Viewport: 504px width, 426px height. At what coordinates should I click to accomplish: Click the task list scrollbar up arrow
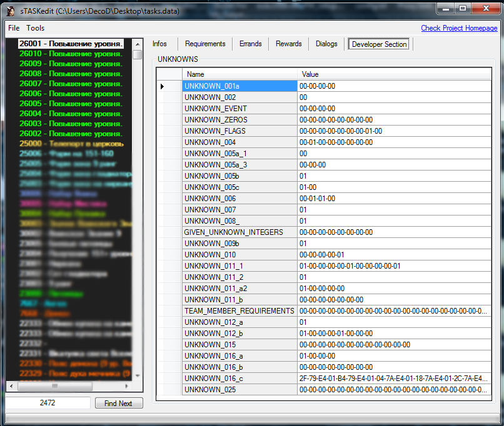[x=138, y=43]
